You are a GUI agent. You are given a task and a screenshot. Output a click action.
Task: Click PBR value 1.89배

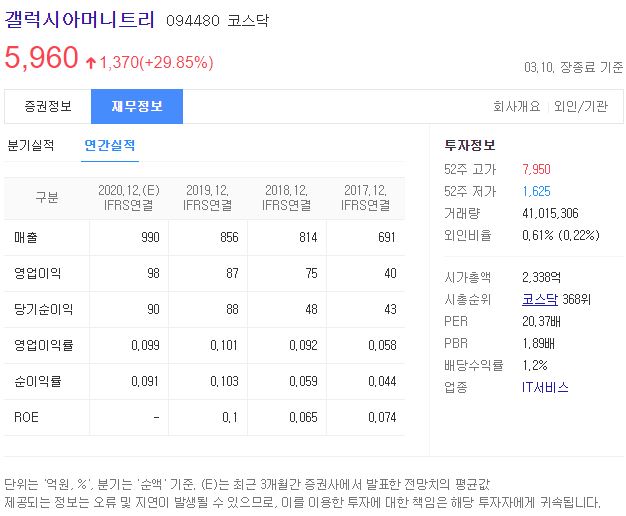[539, 343]
